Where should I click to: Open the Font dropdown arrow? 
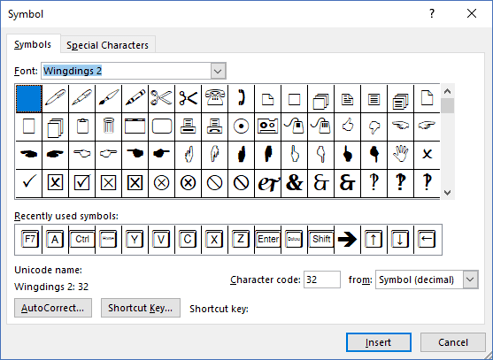point(218,71)
